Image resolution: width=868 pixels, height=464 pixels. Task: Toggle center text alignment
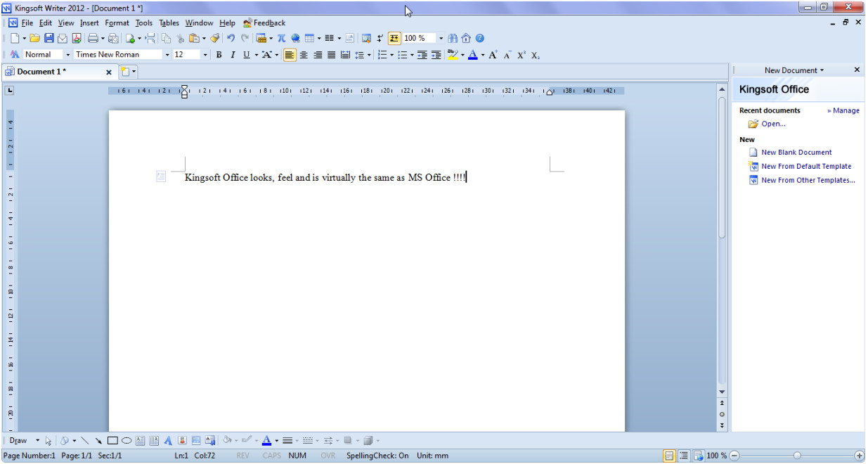[x=304, y=54]
